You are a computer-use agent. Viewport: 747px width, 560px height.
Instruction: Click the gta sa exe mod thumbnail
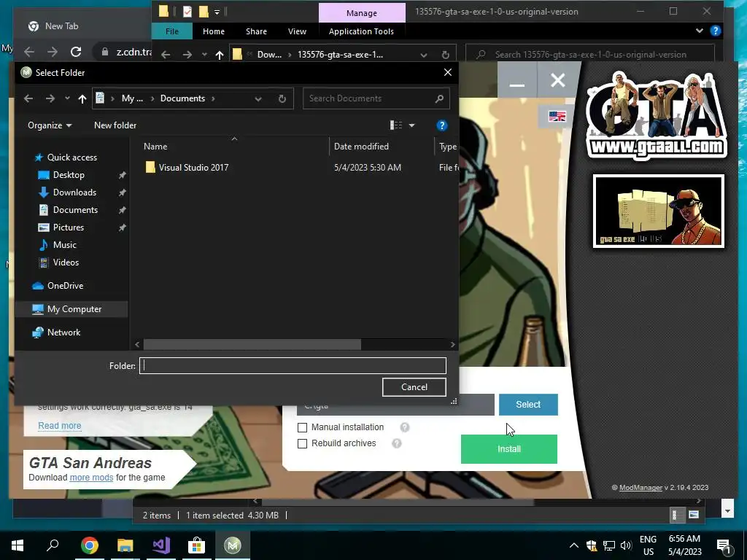point(659,211)
